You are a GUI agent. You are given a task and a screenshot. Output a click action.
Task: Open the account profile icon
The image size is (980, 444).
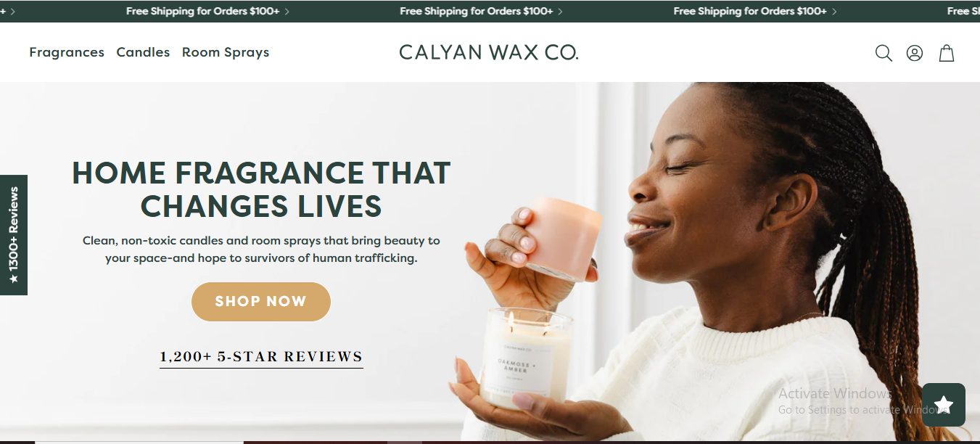tap(915, 53)
